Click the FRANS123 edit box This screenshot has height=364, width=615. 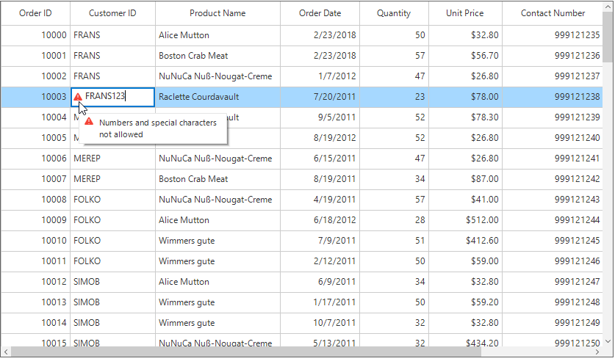click(x=112, y=97)
